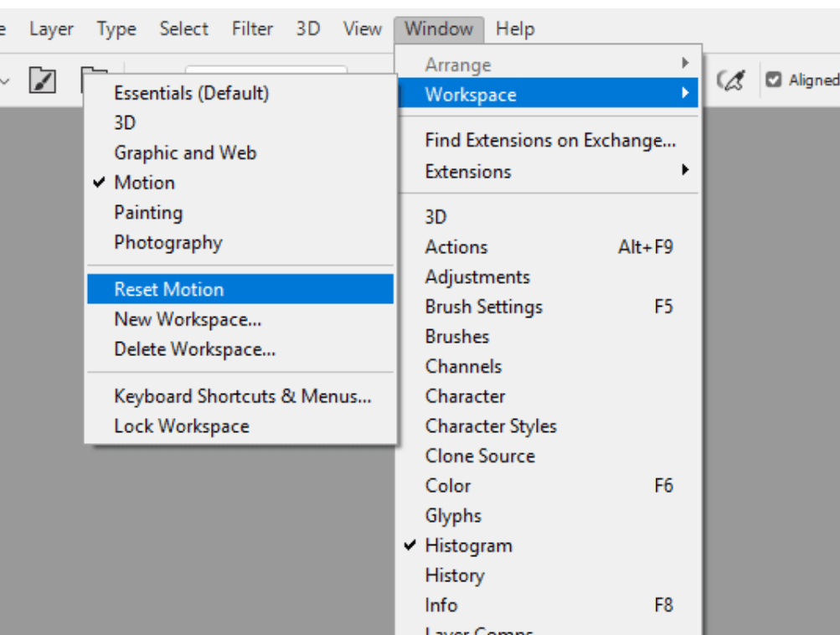Image resolution: width=840 pixels, height=635 pixels.
Task: Expand the Arrange submenu arrow
Action: point(685,64)
